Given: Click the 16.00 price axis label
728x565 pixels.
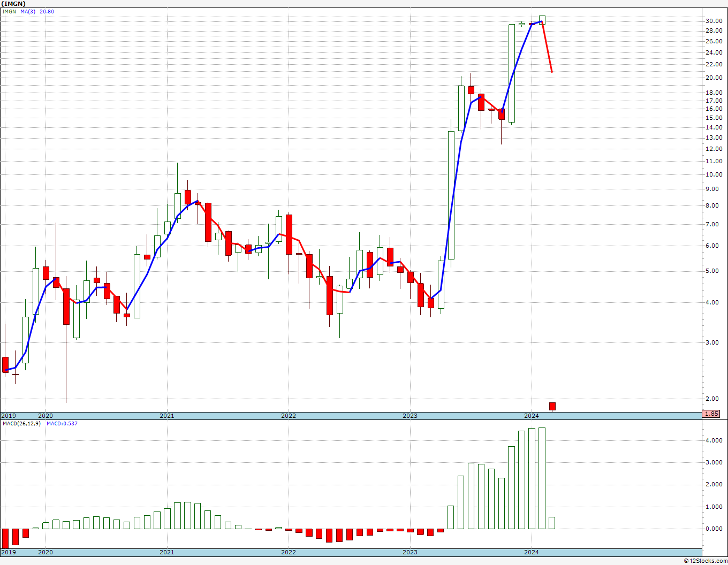Looking at the screenshot, I should (x=714, y=109).
